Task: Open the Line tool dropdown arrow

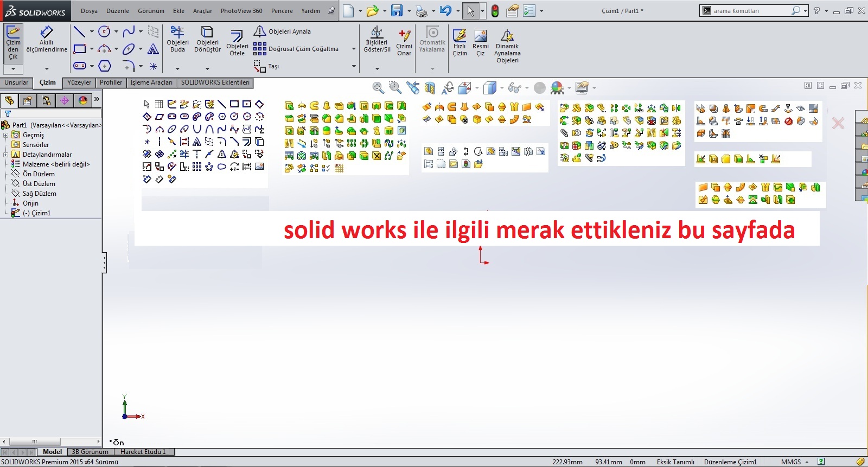Action: 91,31
